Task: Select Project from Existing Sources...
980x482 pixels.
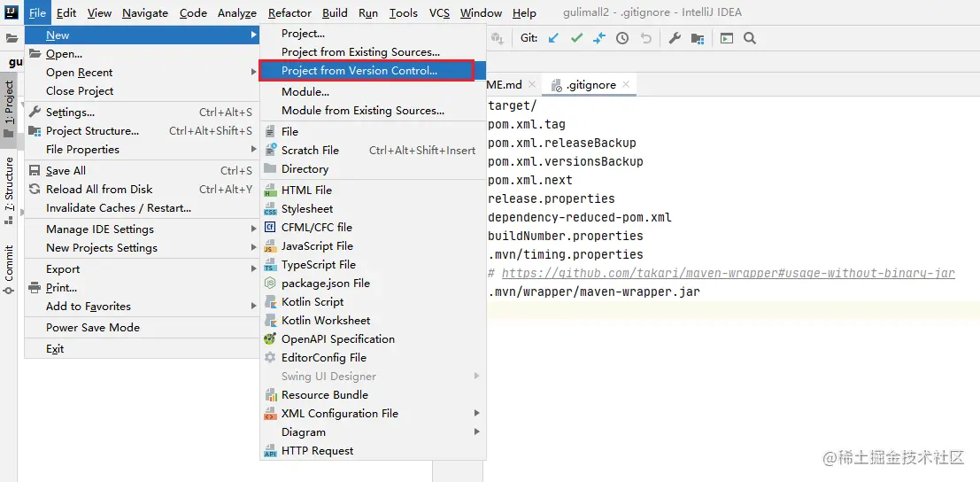Action: click(x=373, y=52)
